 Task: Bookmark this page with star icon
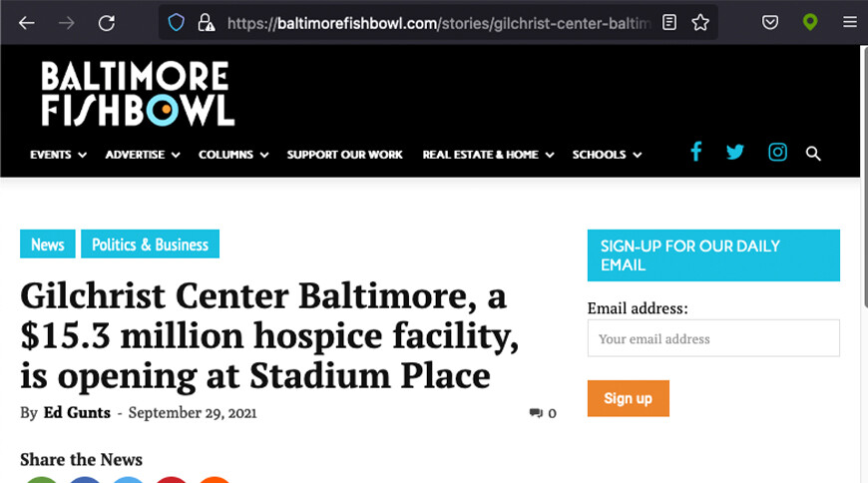[700, 22]
